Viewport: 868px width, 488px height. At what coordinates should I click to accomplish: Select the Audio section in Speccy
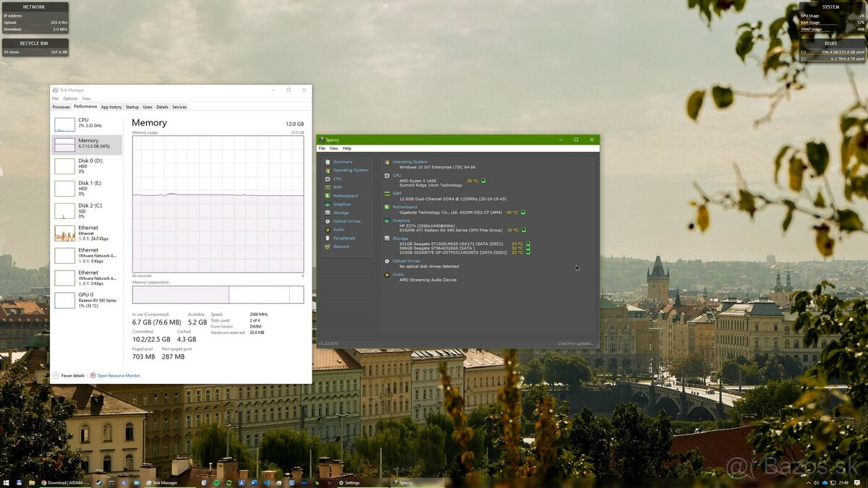(x=339, y=229)
